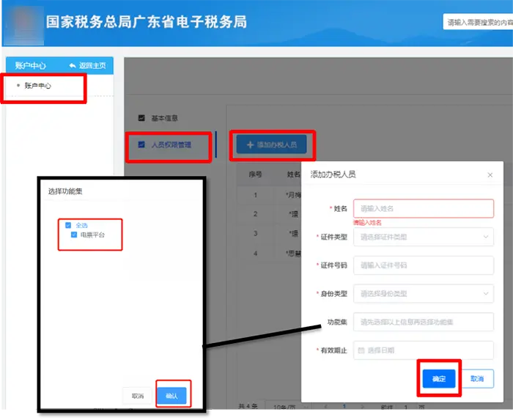Click the 人员权限管理 section icon
The width and height of the screenshot is (513, 420).
[141, 144]
